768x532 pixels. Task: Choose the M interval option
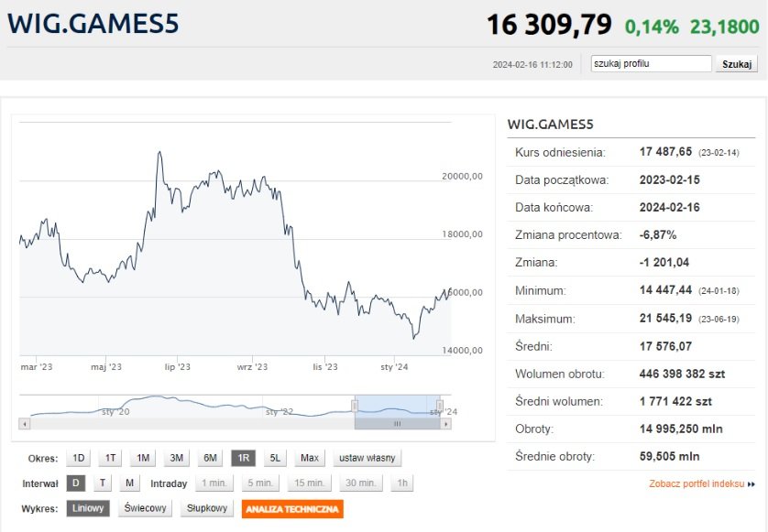point(129,483)
